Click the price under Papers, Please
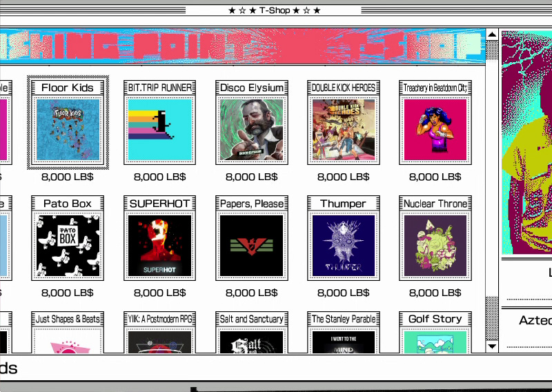 (252, 293)
